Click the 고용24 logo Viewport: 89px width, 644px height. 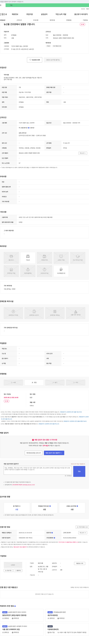pos(4,14)
